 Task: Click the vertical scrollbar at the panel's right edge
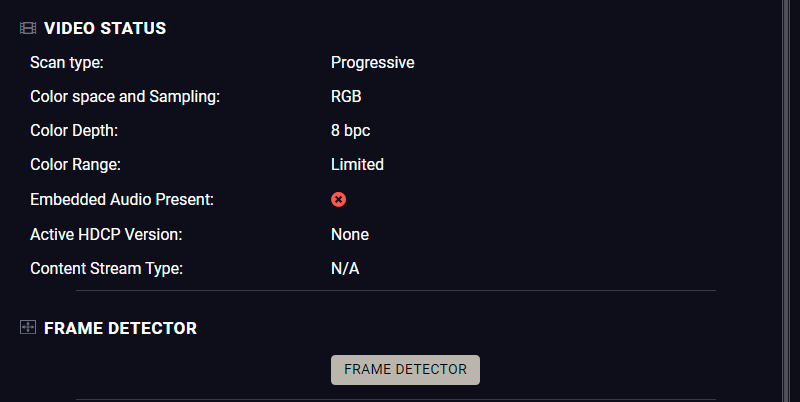[x=786, y=201]
